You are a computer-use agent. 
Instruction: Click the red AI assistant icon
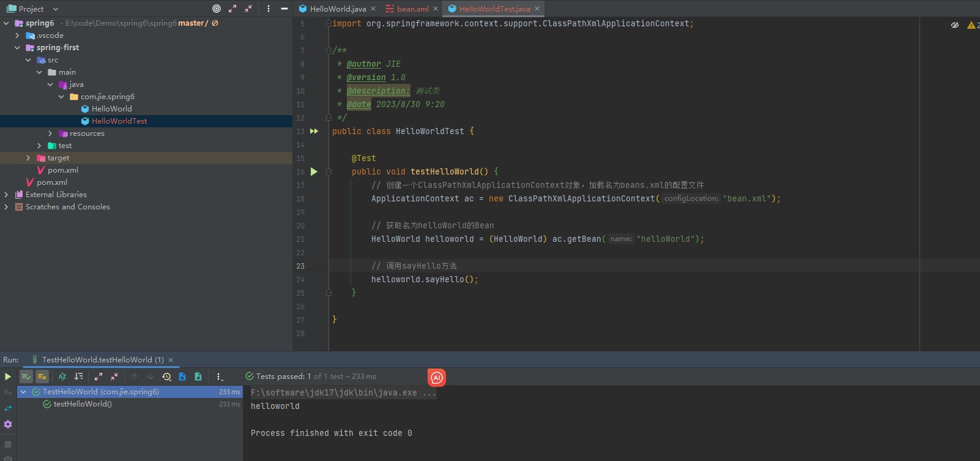click(437, 378)
